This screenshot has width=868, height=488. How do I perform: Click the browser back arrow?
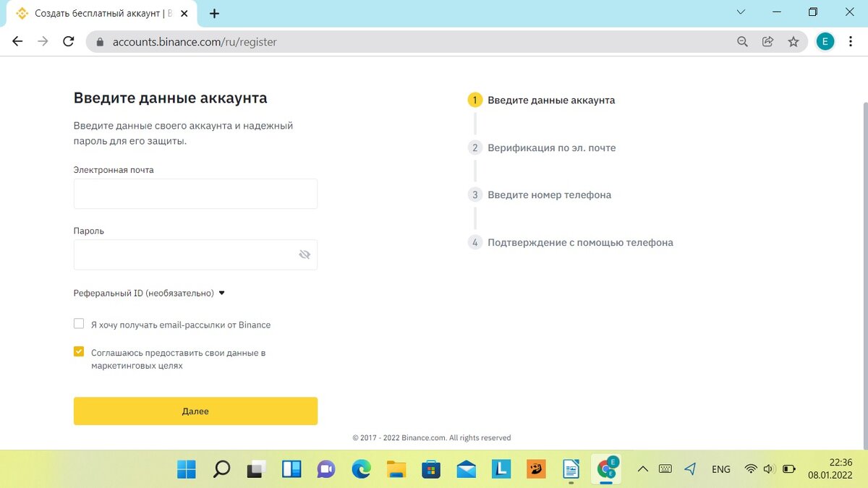pos(17,42)
